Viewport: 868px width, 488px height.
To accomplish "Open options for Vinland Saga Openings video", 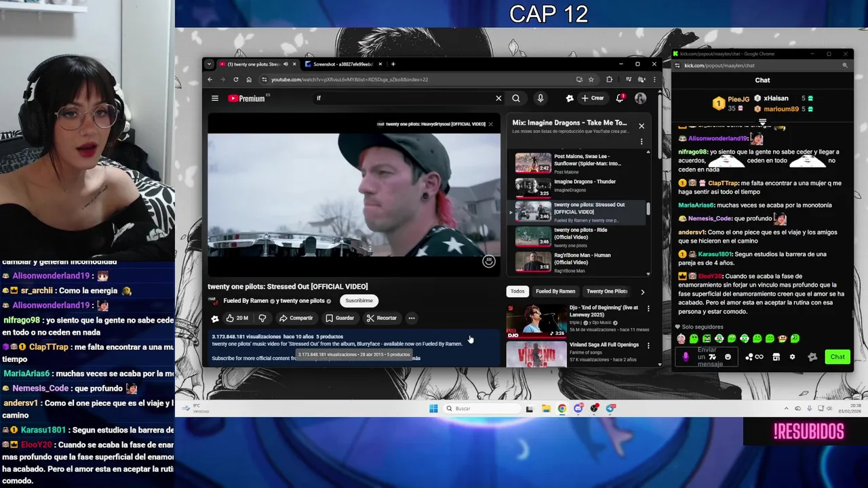I will click(x=648, y=346).
